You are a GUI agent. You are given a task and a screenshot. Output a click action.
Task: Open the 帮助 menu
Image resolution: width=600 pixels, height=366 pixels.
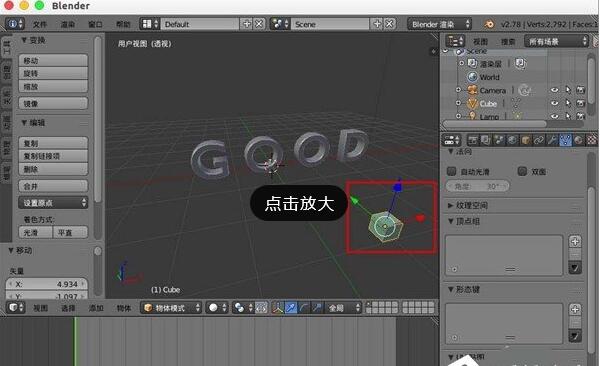(123, 24)
